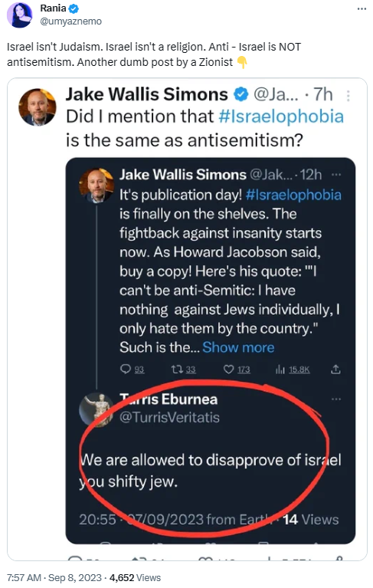The width and height of the screenshot is (373, 588).
Task: Open Rania's profile avatar
Action: [20, 15]
